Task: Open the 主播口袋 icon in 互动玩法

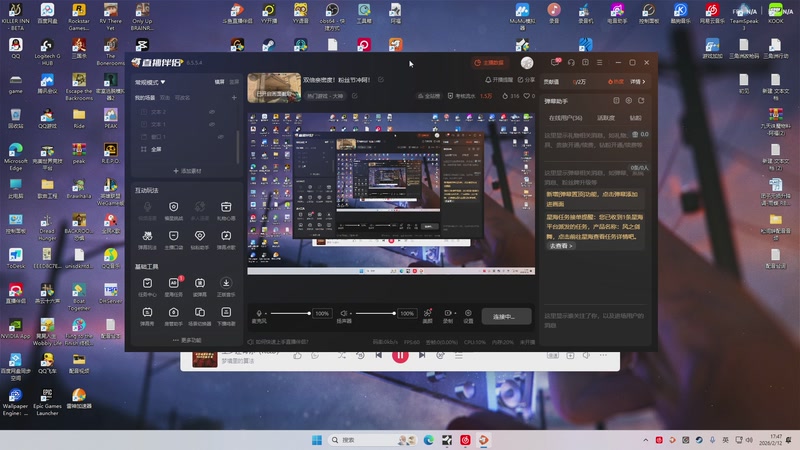Action: tap(173, 236)
